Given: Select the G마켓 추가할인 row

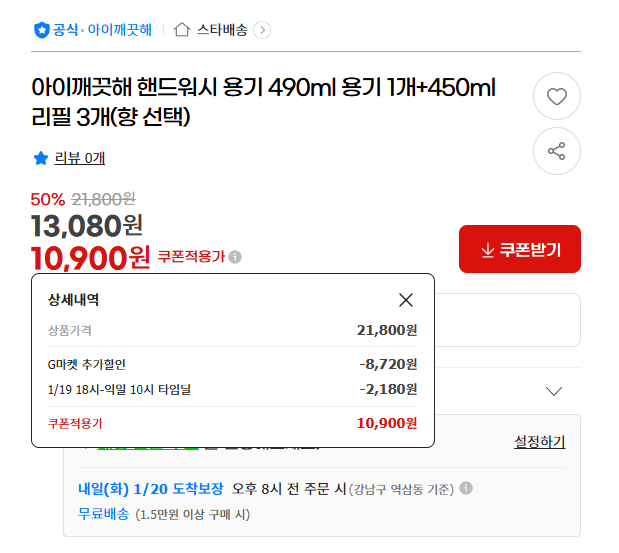Looking at the screenshot, I should (232, 364).
